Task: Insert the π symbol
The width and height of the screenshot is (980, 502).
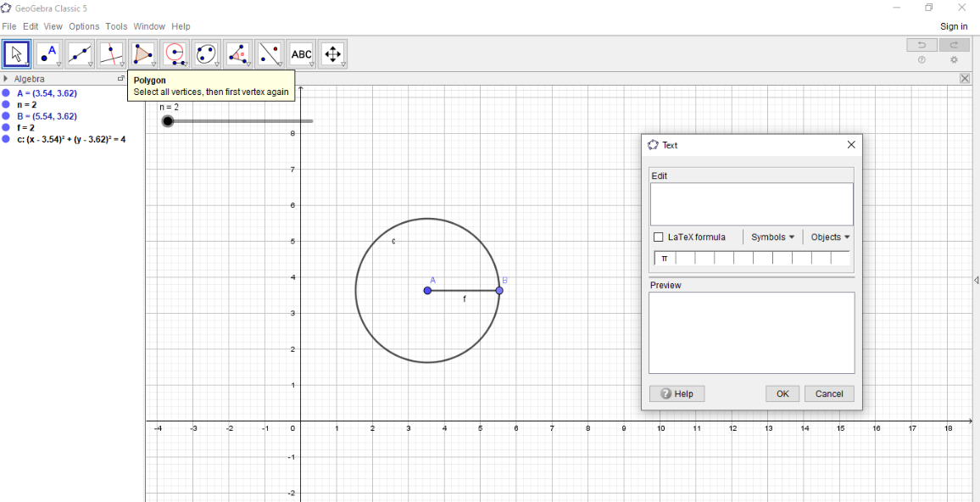Action: click(665, 258)
